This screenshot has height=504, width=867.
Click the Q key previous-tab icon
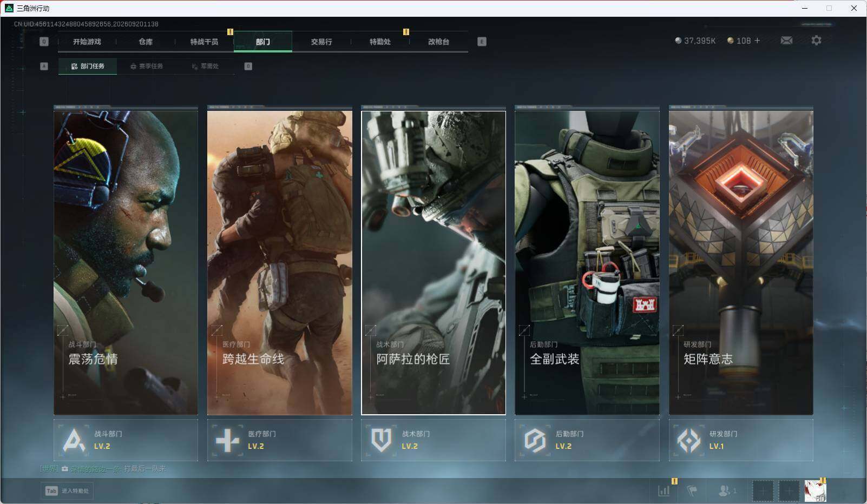[44, 42]
